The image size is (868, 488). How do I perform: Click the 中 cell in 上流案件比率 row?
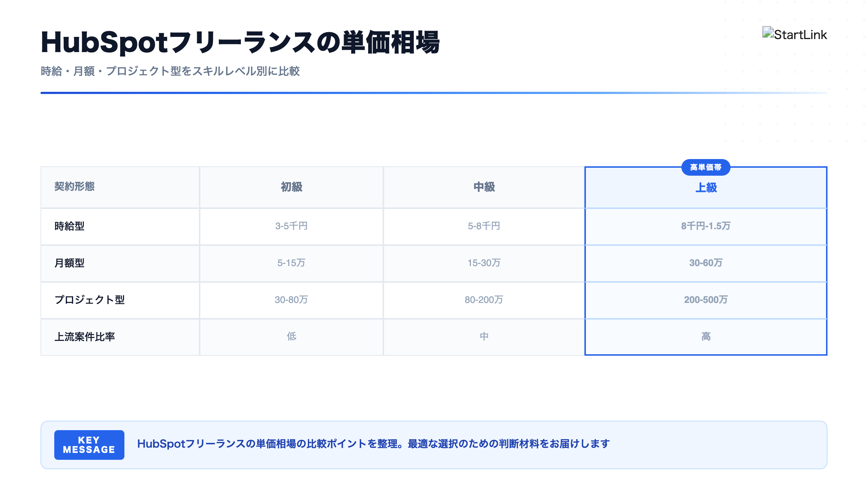(484, 337)
